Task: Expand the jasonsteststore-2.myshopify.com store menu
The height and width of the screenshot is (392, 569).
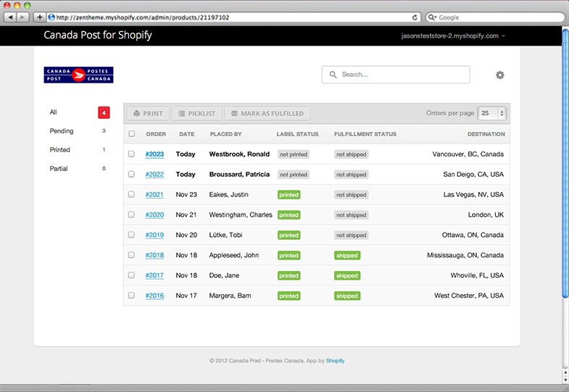Action: point(453,36)
